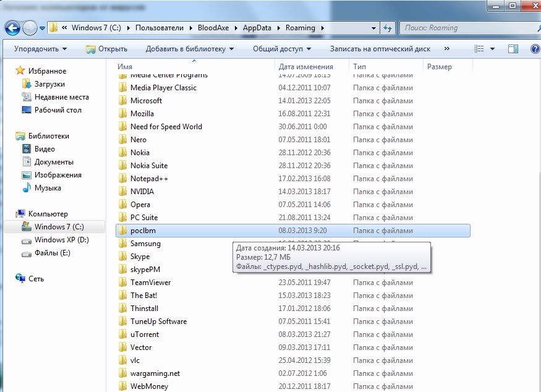Screen dimensions: 541x392
Task: Click the folder icon of 'Mozilla'
Action: coord(122,114)
